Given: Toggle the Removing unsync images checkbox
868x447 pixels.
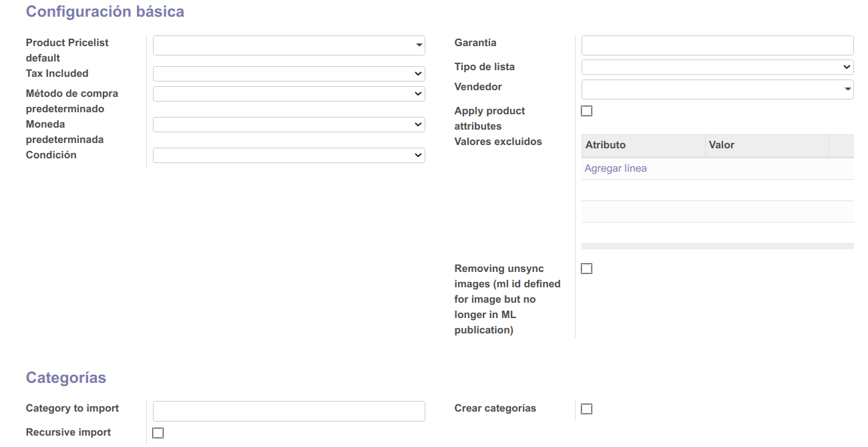Looking at the screenshot, I should (587, 269).
